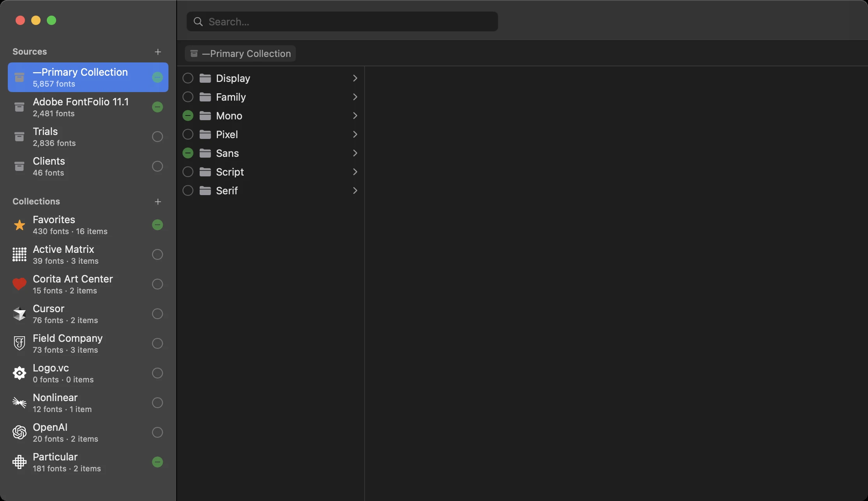
Task: Click the Adobe FontFolio archive icon
Action: 19,107
